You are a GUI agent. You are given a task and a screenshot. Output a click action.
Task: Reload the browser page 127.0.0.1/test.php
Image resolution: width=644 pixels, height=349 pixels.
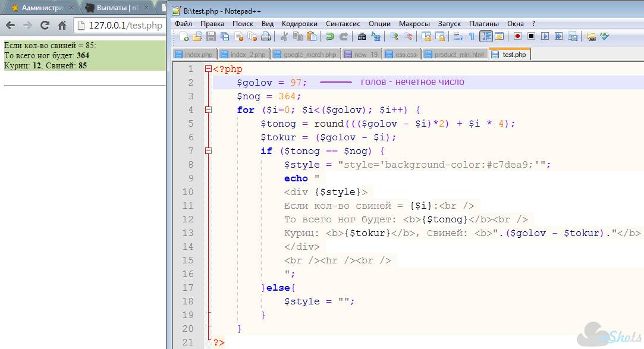pos(45,26)
